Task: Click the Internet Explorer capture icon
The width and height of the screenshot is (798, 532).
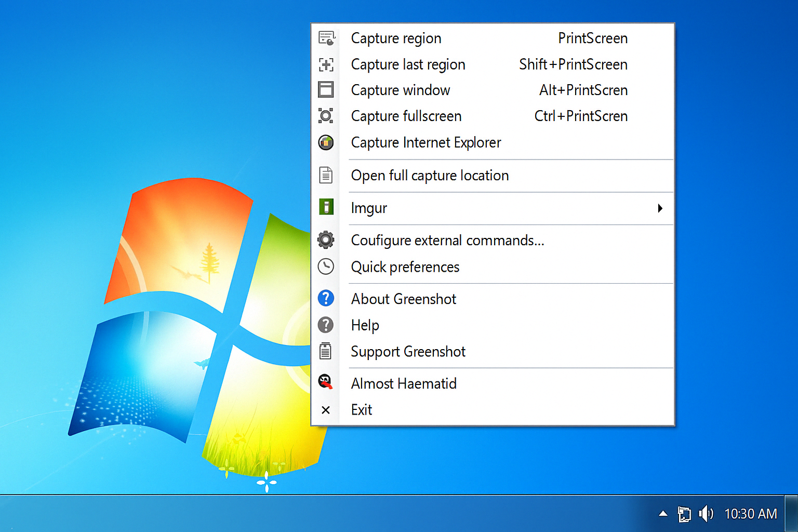Action: pyautogui.click(x=326, y=142)
